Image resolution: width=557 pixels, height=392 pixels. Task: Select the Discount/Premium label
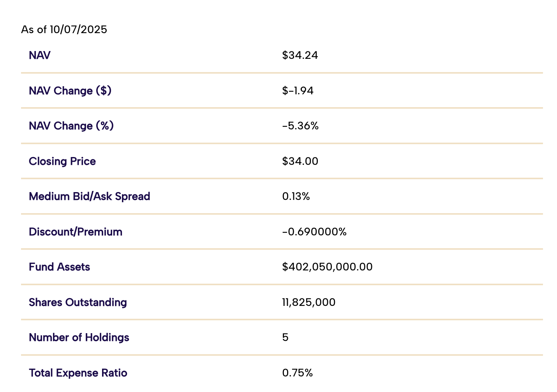[76, 232]
